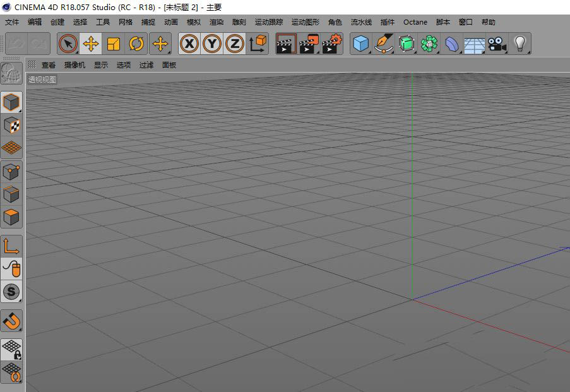Switch to Points mode in left sidebar
Viewport: 570px width, 392px height.
[x=11, y=171]
